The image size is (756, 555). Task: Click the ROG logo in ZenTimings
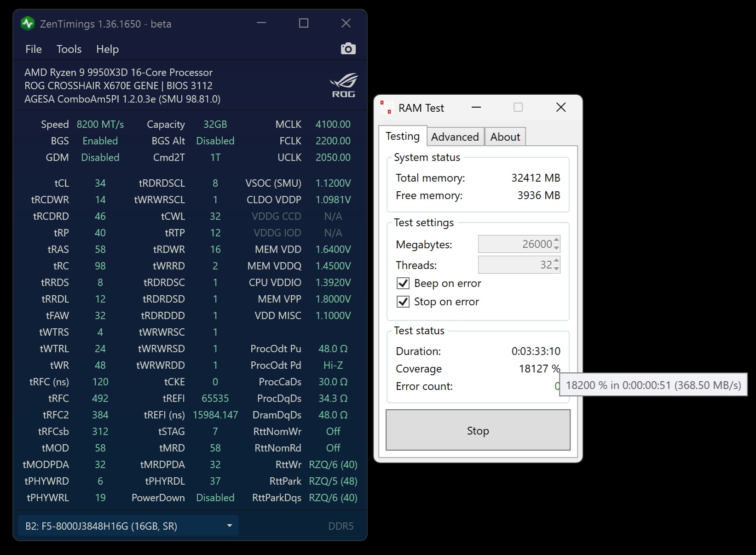(344, 85)
